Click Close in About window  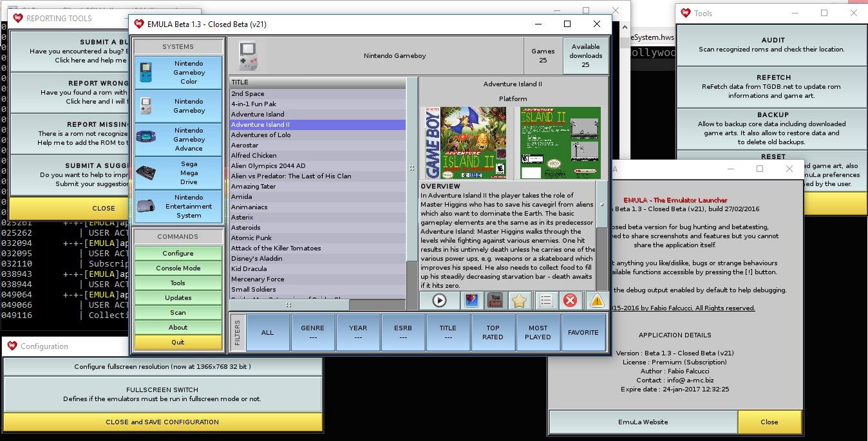(x=769, y=422)
